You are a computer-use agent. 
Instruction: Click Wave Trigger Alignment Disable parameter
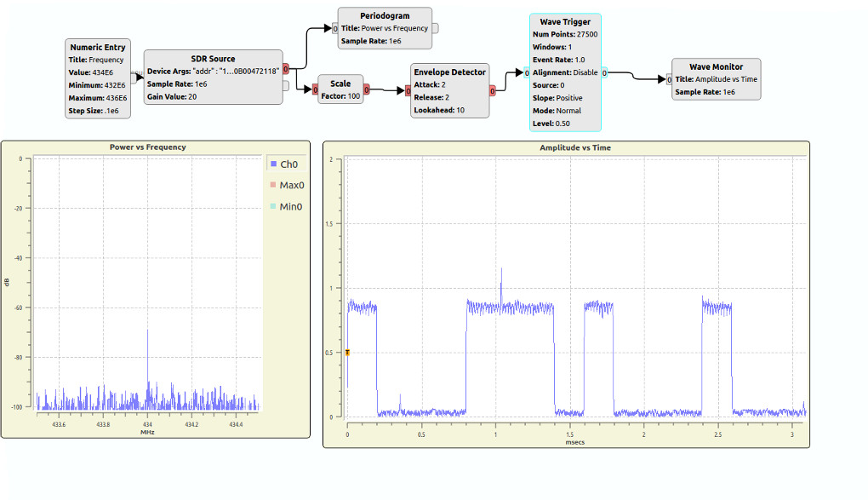[x=565, y=72]
